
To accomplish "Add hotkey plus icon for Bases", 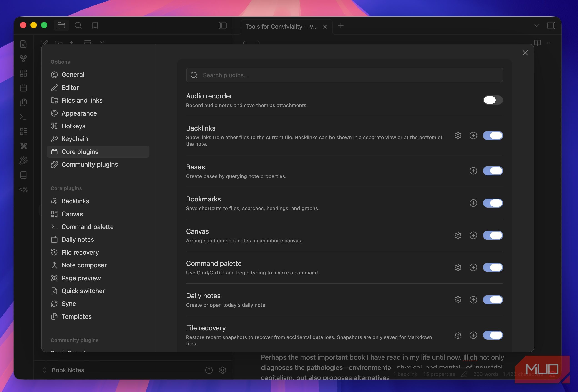I will [473, 171].
